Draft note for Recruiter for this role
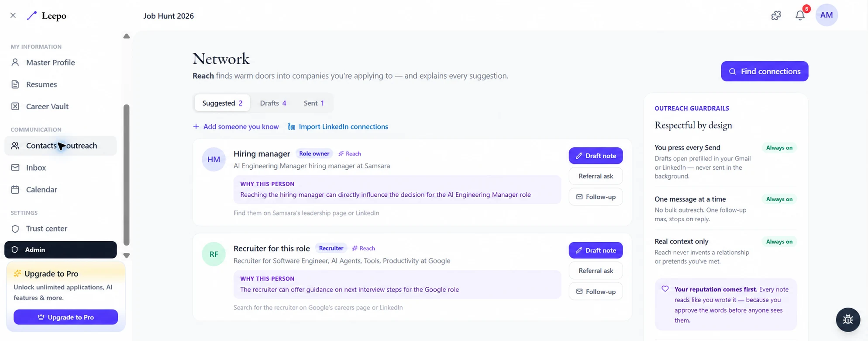The image size is (868, 341). coord(596,250)
